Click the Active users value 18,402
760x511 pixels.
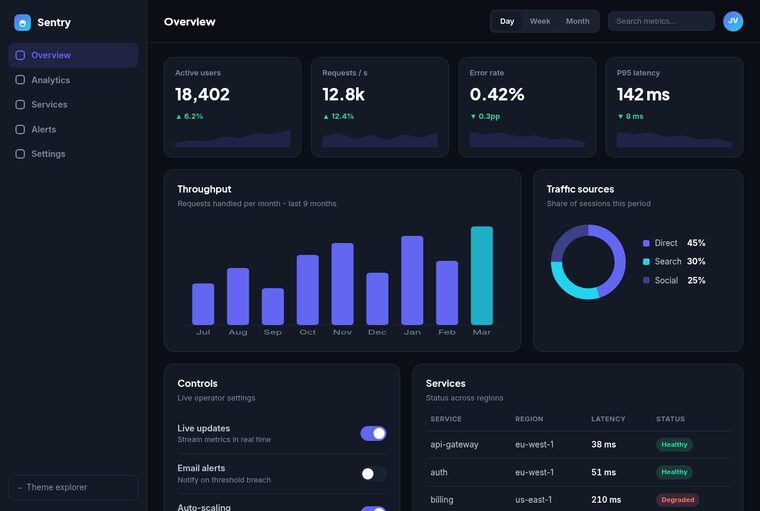click(x=202, y=95)
